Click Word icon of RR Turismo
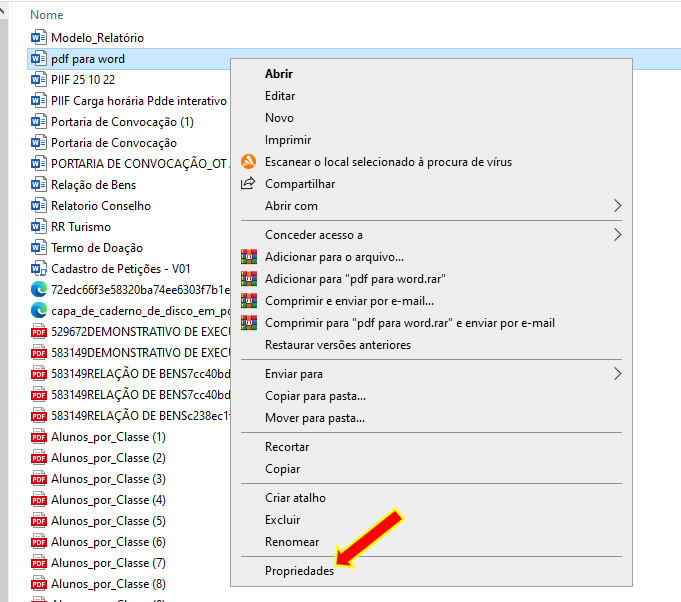 (x=39, y=226)
